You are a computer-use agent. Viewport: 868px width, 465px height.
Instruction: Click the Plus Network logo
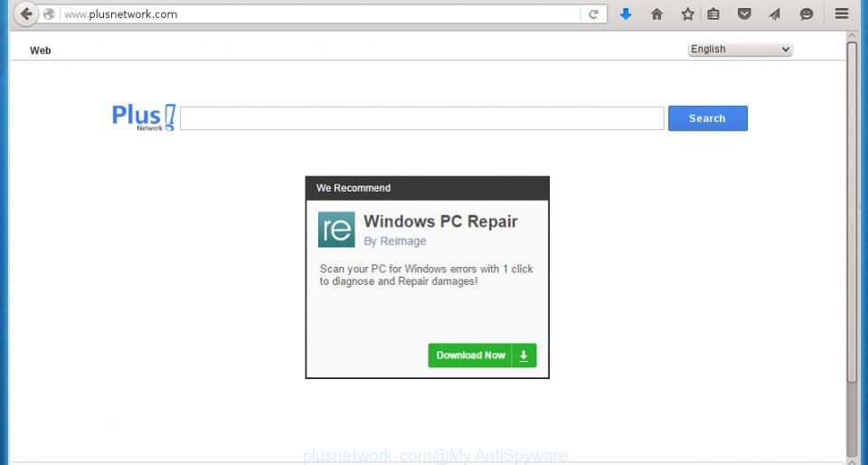pyautogui.click(x=144, y=118)
